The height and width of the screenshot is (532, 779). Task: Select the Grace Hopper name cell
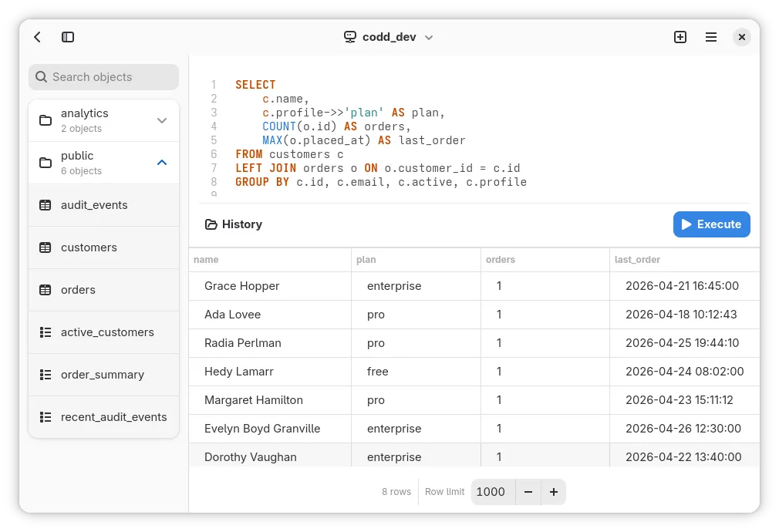tap(270, 286)
